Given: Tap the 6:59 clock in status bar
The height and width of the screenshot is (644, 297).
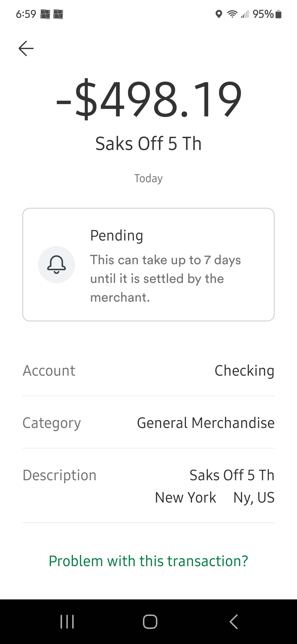Looking at the screenshot, I should point(26,14).
